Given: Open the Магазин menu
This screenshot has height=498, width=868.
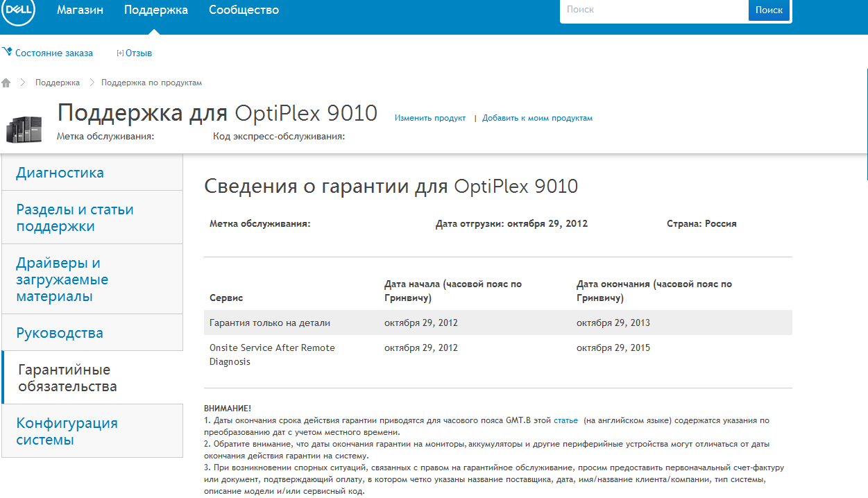Looking at the screenshot, I should (x=80, y=10).
